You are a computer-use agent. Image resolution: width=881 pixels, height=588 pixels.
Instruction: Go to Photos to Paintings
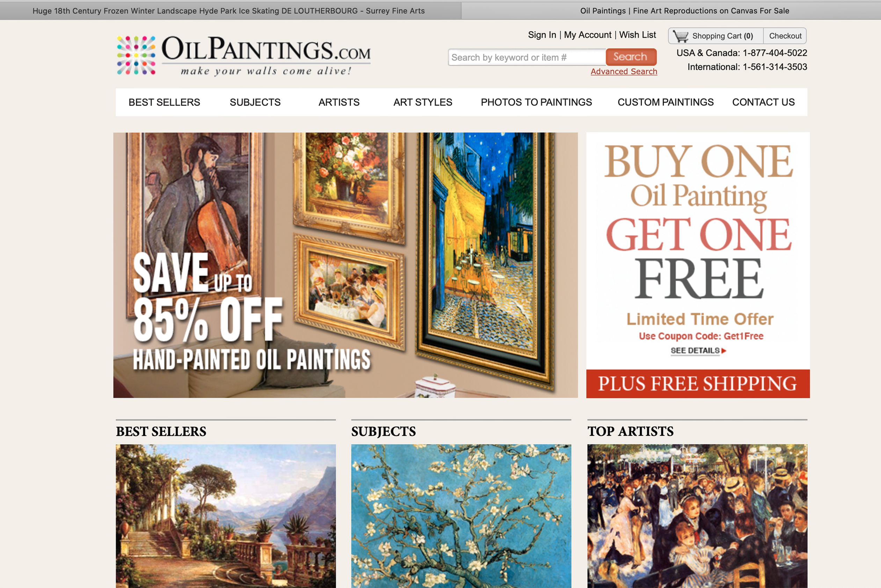point(536,102)
